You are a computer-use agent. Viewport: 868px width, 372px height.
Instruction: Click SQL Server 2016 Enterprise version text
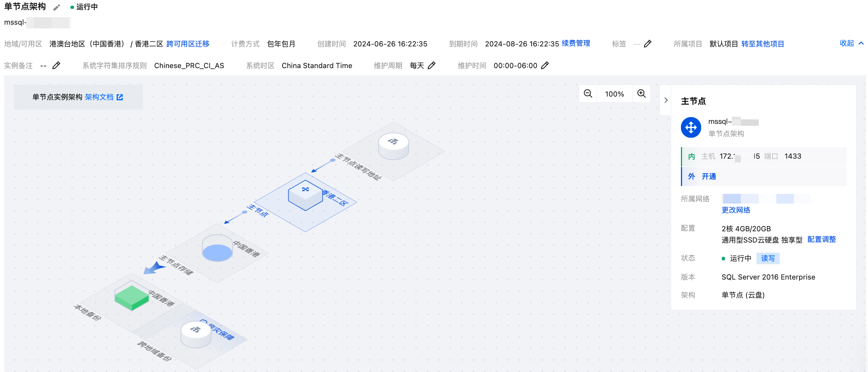(x=768, y=277)
